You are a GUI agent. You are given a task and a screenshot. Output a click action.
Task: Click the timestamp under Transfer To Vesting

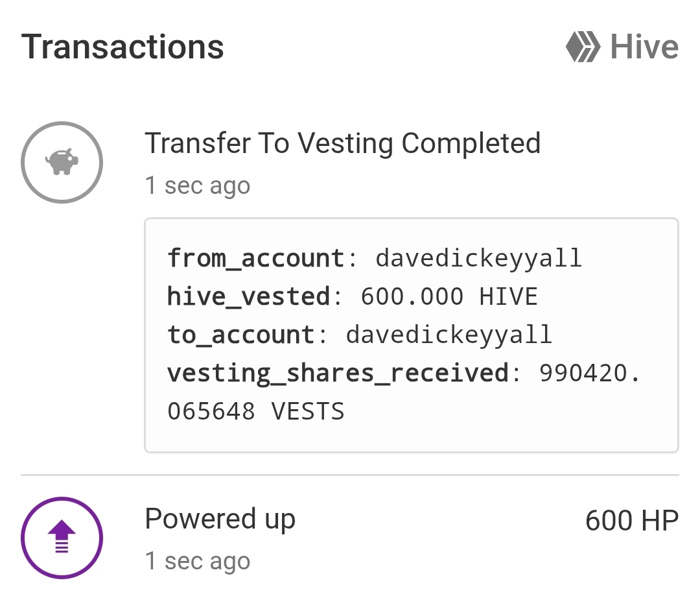tap(198, 185)
